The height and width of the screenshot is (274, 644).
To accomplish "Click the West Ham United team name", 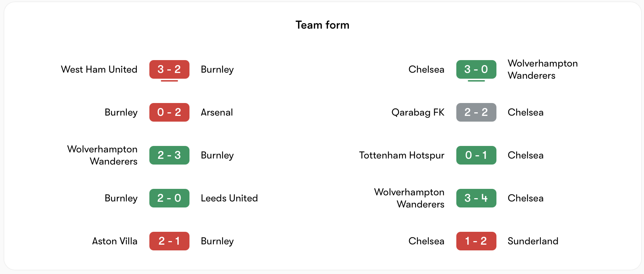I will click(99, 69).
